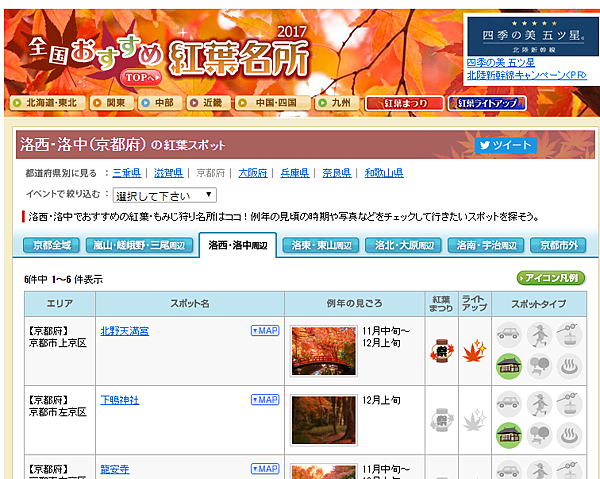This screenshot has height=479, width=600.
Task: Click hot spring icon in 下鴨神社 row
Action: pos(569,436)
